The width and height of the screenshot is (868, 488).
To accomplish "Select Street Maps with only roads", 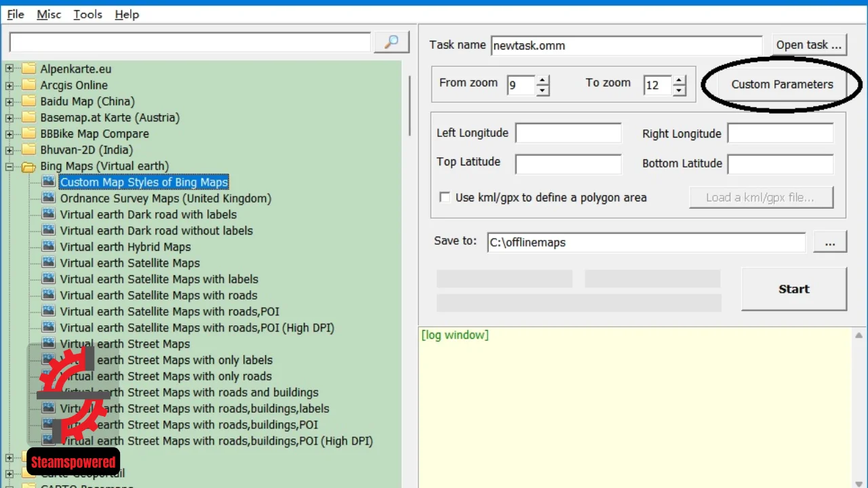I will pos(165,376).
